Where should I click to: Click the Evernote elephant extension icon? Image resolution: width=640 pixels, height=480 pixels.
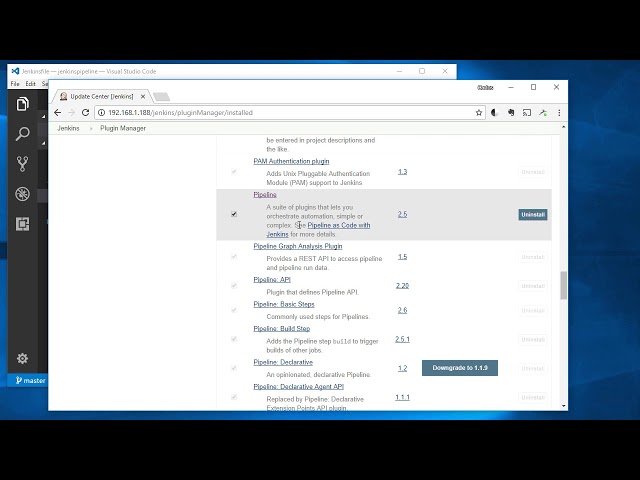pyautogui.click(x=511, y=113)
